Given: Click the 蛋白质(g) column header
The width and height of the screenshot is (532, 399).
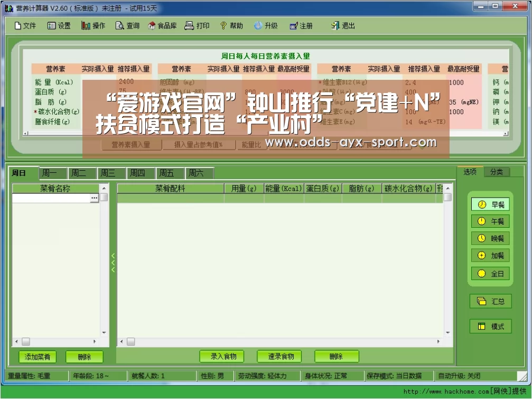Looking at the screenshot, I should pyautogui.click(x=323, y=188).
